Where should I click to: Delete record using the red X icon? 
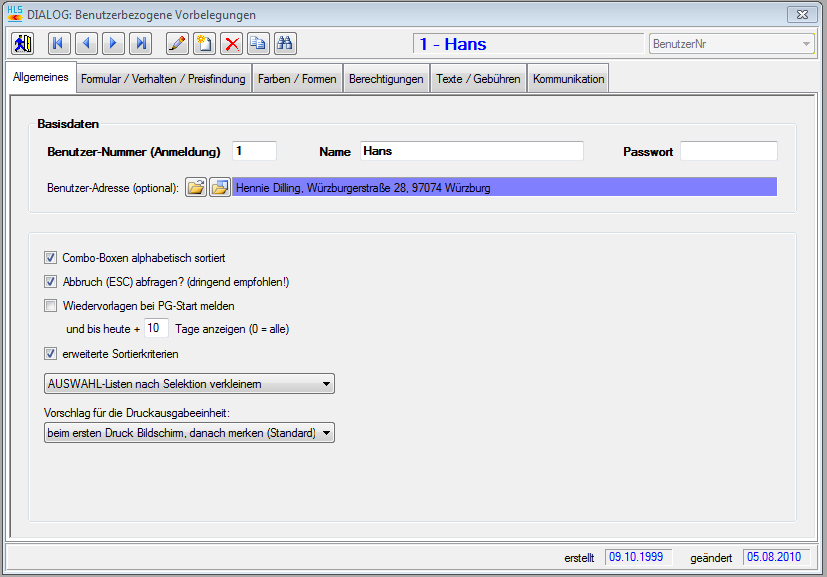tap(231, 44)
